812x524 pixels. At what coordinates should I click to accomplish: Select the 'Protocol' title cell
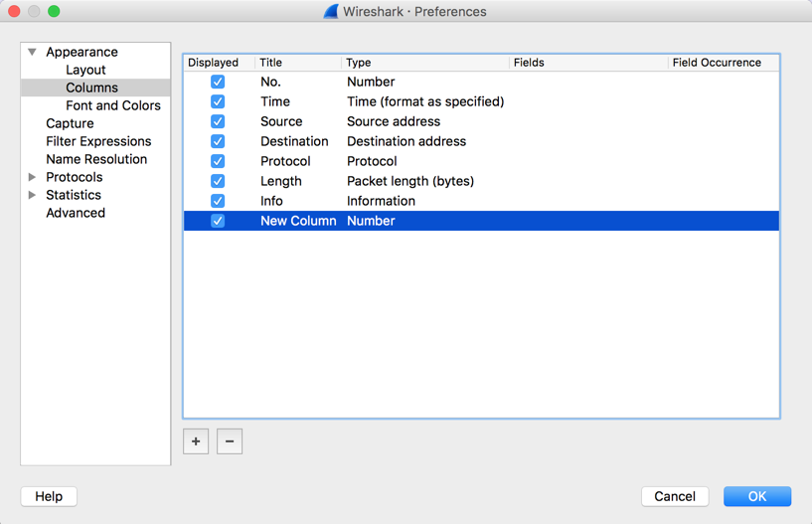tap(285, 161)
